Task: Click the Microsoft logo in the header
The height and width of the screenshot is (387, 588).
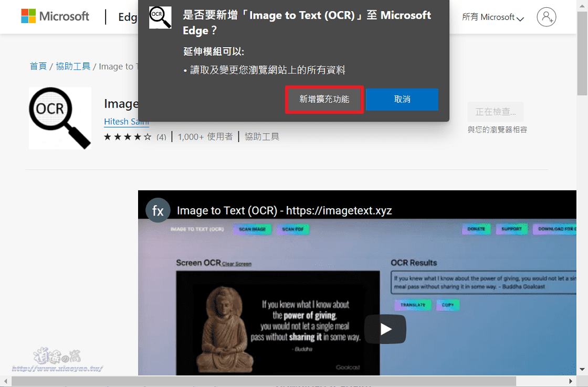Action: tap(55, 16)
